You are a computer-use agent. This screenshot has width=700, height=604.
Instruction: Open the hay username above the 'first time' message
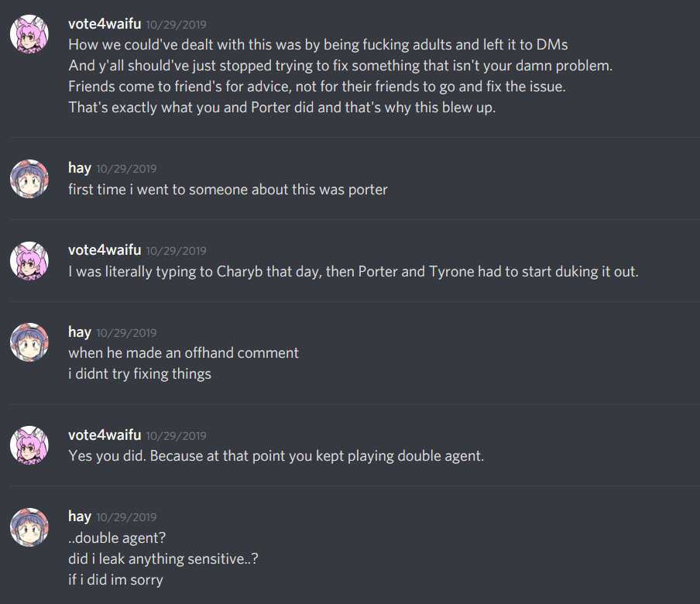[80, 168]
